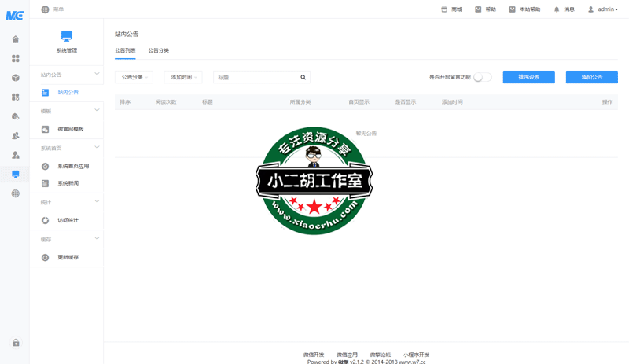Open the squares-with-circle apps icon
The image size is (629, 364).
tap(15, 97)
